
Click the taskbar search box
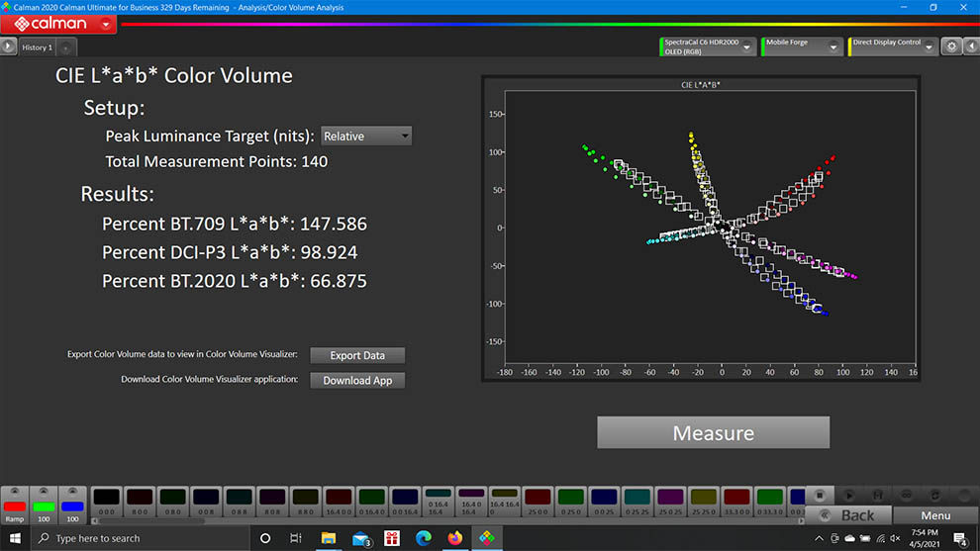(140, 538)
